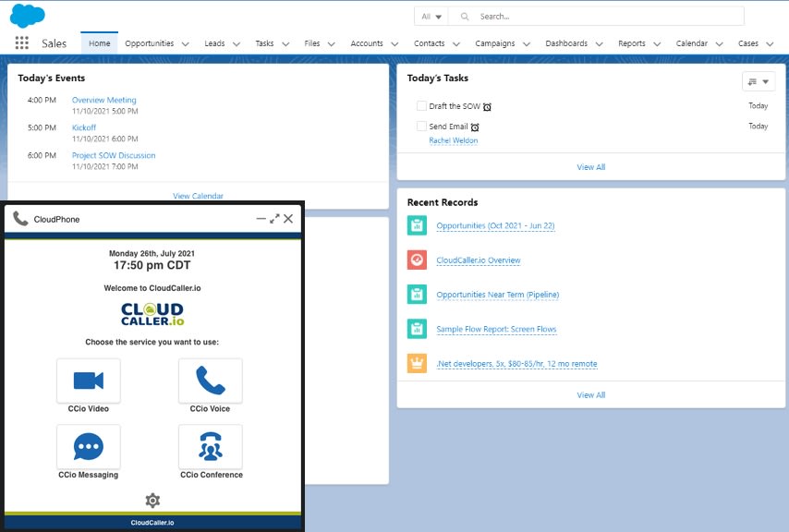Open Today's Tasks filter dropdown
789x532 pixels.
point(759,81)
